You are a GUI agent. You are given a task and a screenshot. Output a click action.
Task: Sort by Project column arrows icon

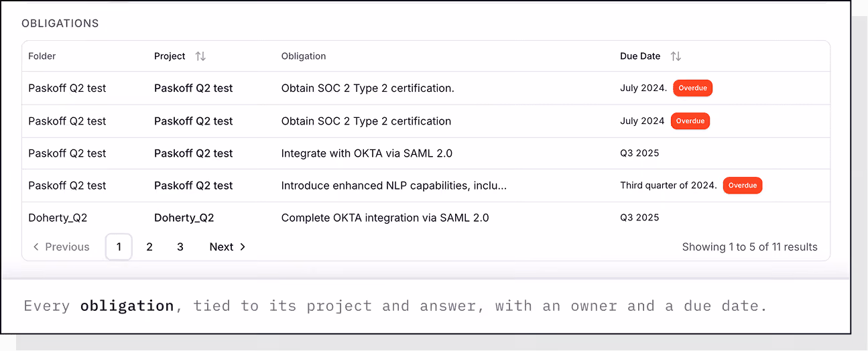[200, 56]
